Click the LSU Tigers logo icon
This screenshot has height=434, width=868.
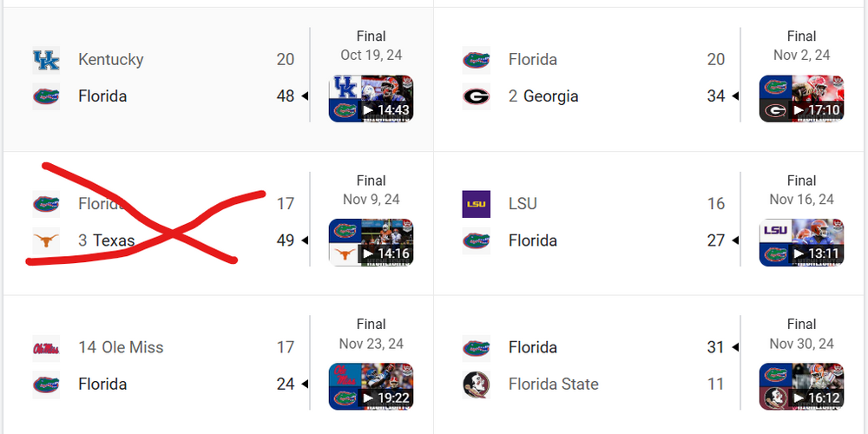pos(476,204)
